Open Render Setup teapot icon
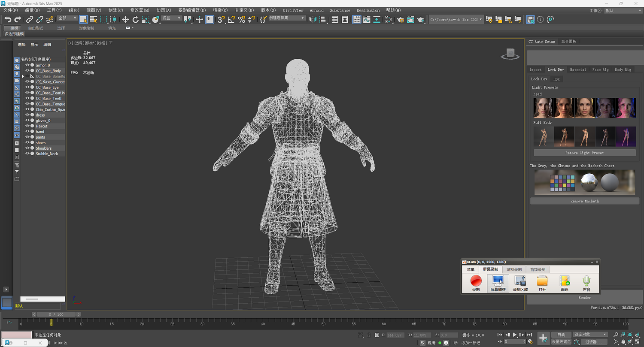644x347 pixels. coord(401,19)
